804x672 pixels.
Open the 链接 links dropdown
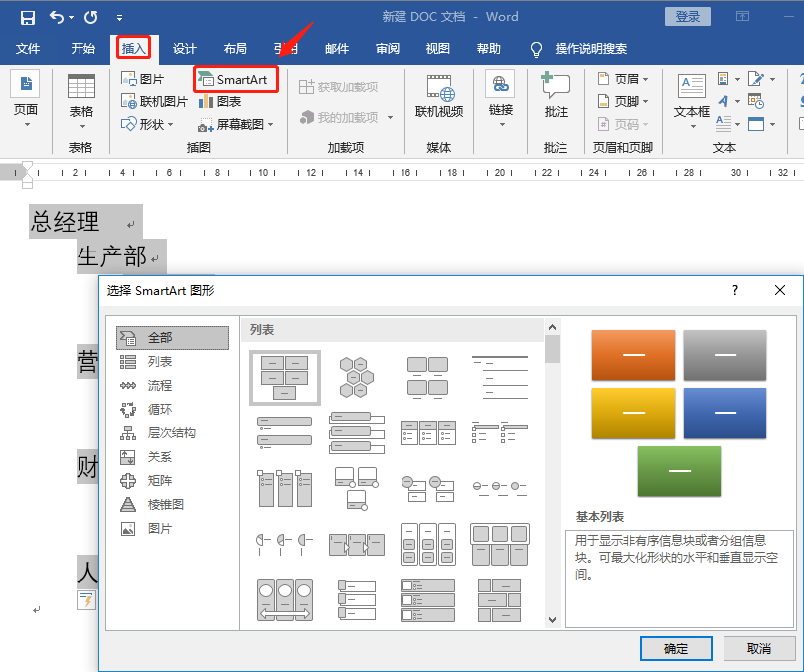(501, 99)
